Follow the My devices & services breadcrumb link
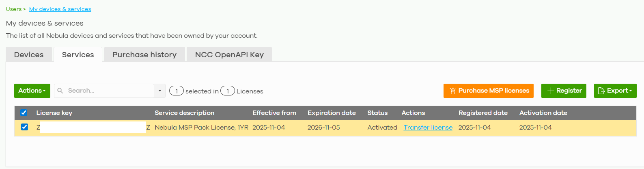This screenshot has width=644, height=169. coord(60,9)
